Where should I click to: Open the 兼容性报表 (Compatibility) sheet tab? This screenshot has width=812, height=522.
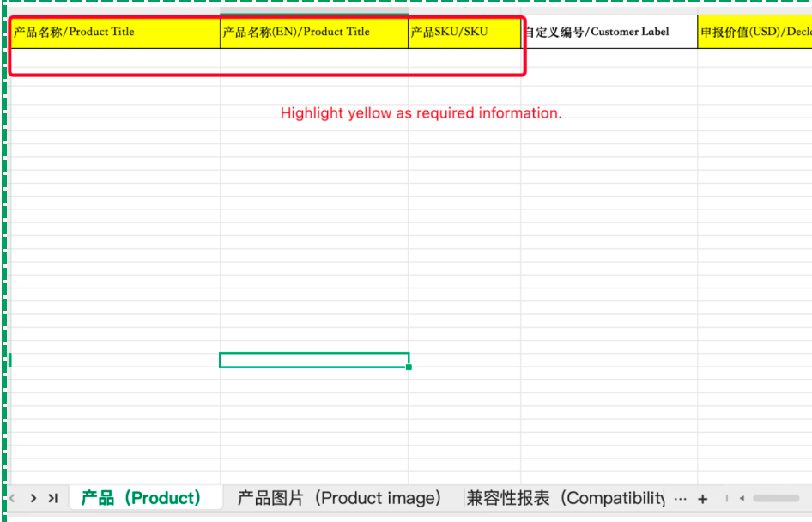pyautogui.click(x=566, y=498)
